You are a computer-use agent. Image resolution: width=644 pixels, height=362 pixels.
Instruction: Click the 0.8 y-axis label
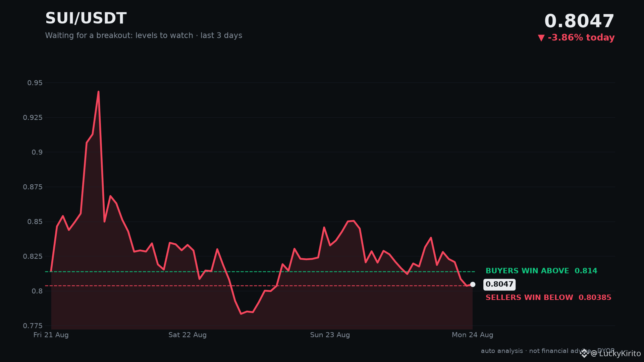pos(37,291)
